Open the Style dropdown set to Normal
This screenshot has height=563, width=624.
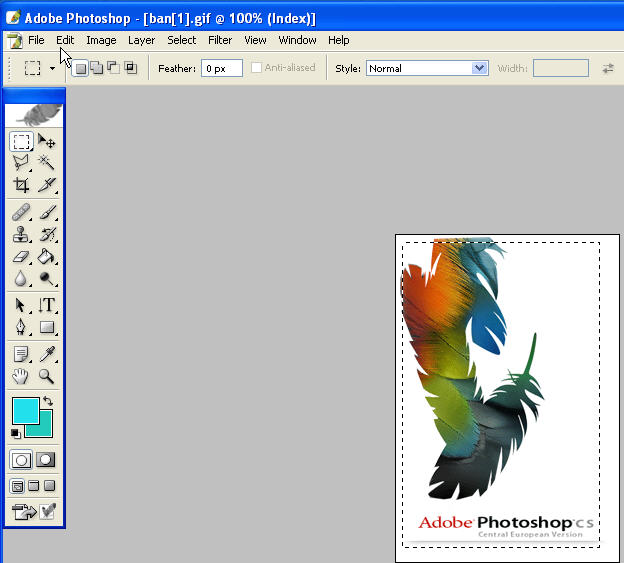(427, 68)
